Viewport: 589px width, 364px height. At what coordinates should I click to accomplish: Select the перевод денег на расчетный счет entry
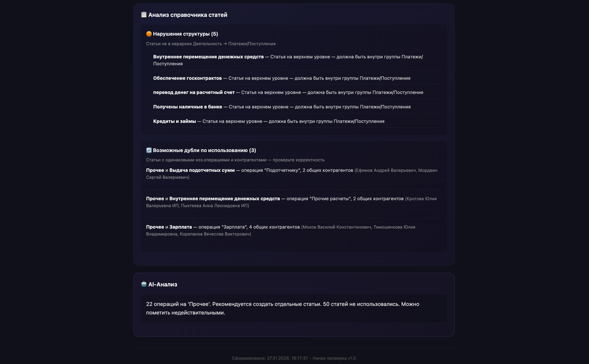pyautogui.click(x=194, y=92)
